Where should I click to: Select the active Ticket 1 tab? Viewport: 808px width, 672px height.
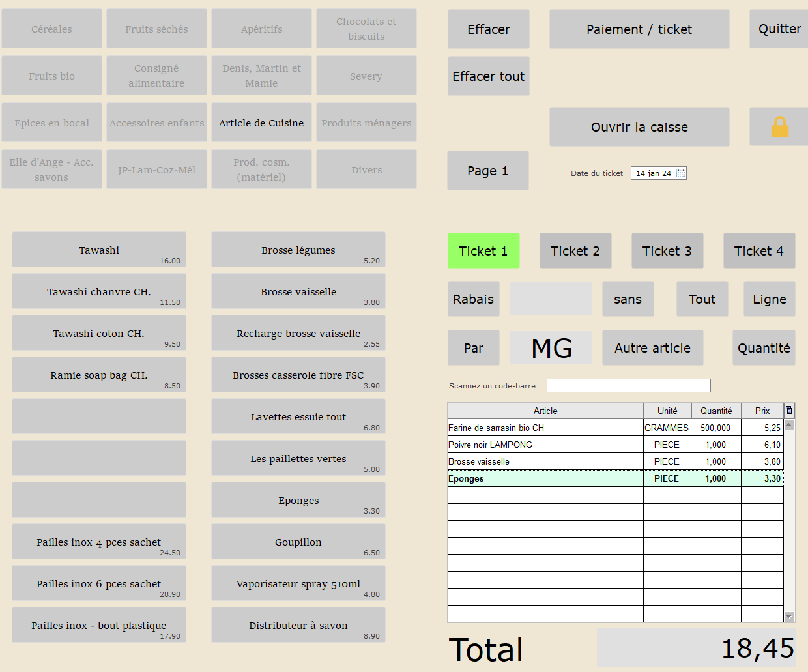(483, 251)
